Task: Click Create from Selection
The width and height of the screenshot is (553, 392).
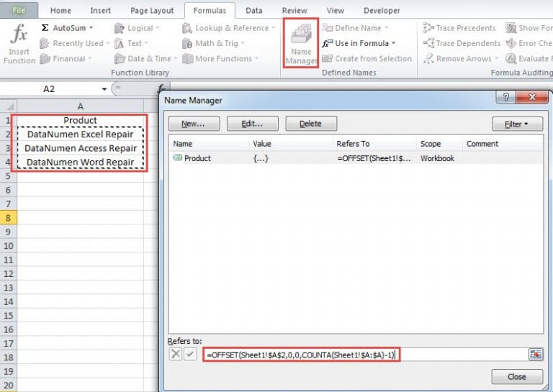Action: pyautogui.click(x=367, y=58)
